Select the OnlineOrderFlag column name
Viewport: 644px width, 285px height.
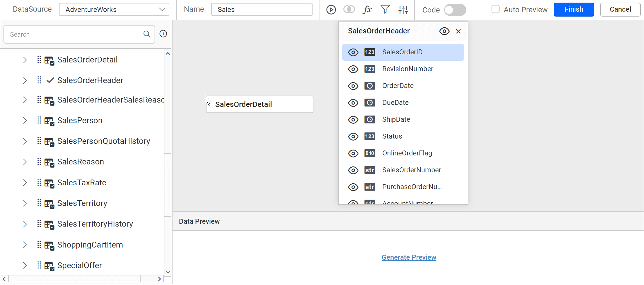(x=407, y=153)
